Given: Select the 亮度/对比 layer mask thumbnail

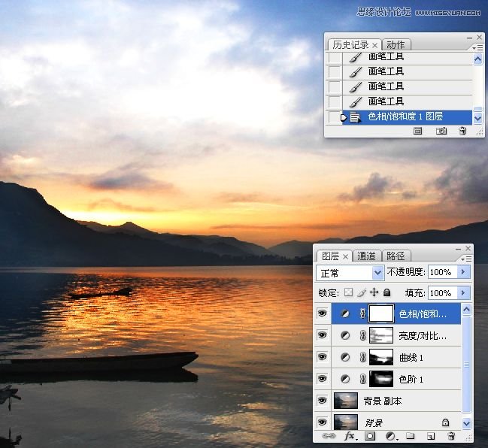Looking at the screenshot, I should 383,335.
